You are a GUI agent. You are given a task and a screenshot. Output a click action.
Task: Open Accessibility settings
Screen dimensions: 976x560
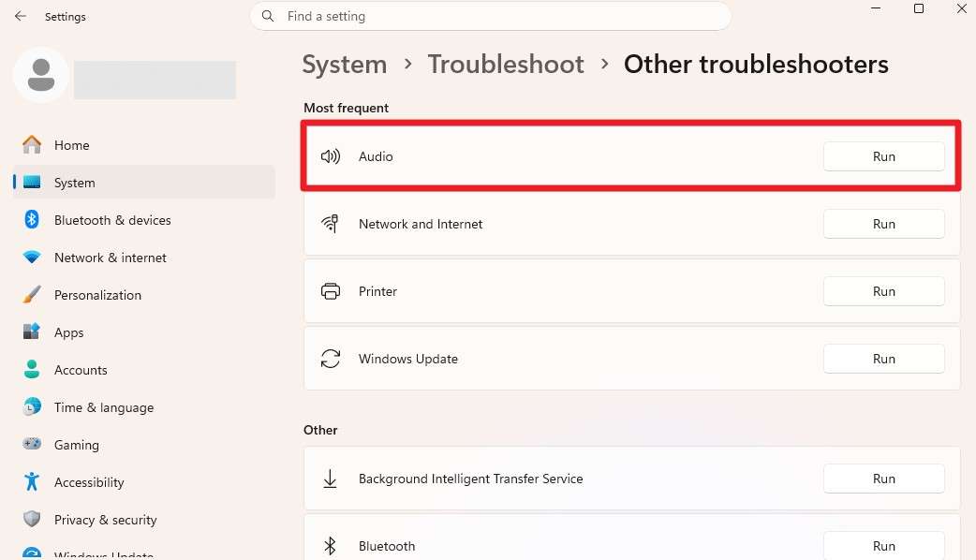coord(144,481)
